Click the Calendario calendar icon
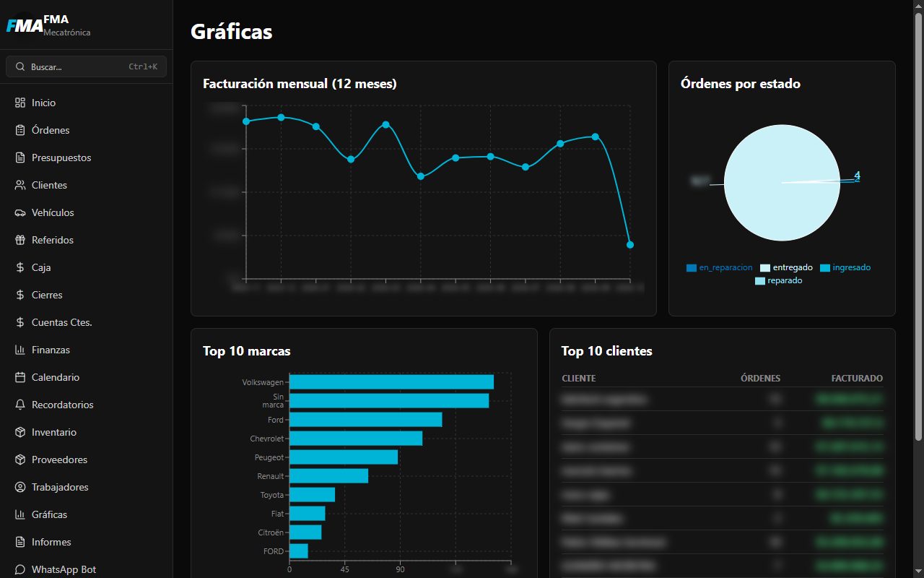The width and height of the screenshot is (924, 578). pyautogui.click(x=20, y=377)
